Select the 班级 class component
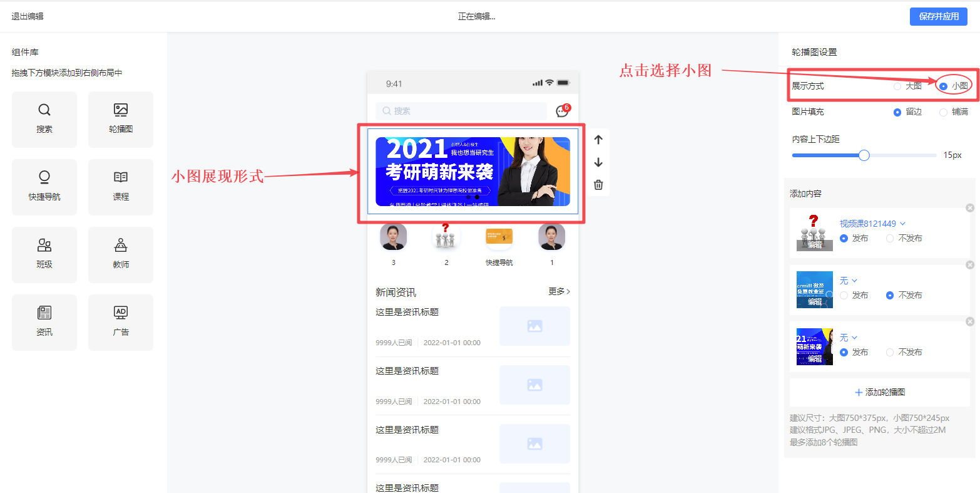Image resolution: width=980 pixels, height=493 pixels. coord(44,255)
